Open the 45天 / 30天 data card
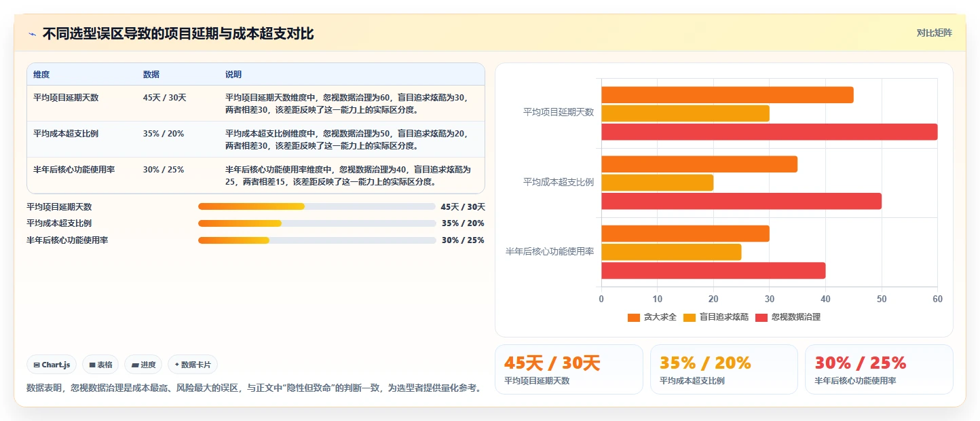The image size is (980, 421). coord(569,369)
